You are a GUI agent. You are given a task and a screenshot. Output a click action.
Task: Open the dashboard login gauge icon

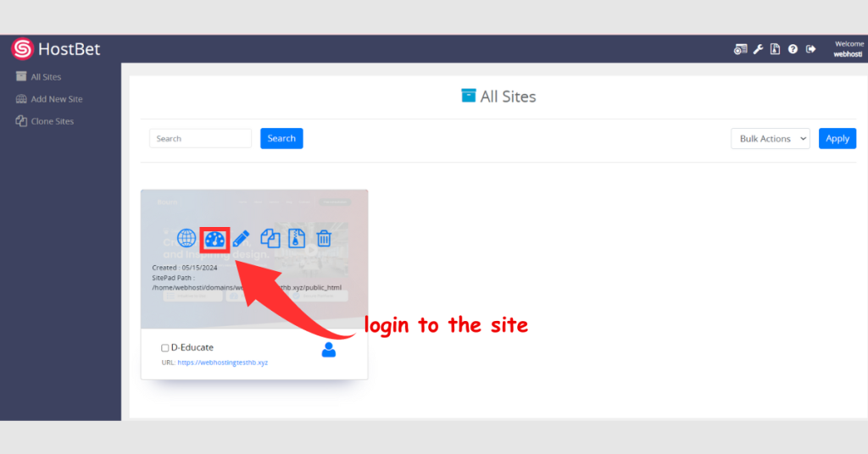pyautogui.click(x=214, y=240)
